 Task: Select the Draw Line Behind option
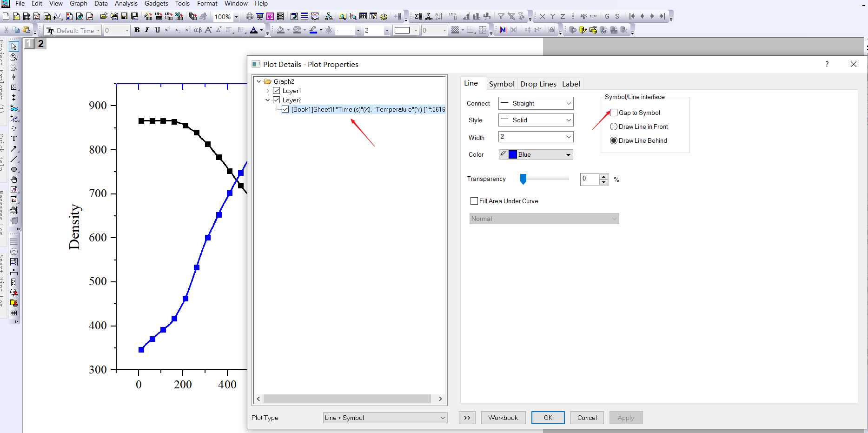[x=614, y=140]
